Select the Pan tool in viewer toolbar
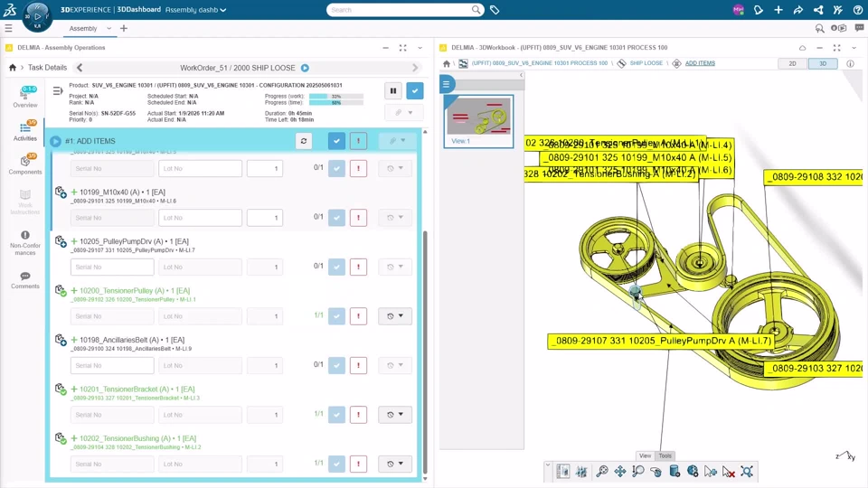The height and width of the screenshot is (488, 868). pos(620,472)
